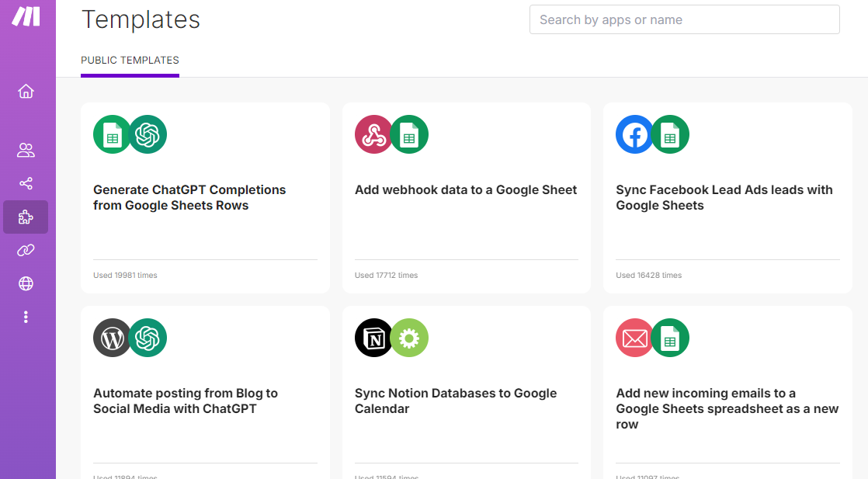Open Generate ChatGPT Completions from Google Sheets Rows

click(189, 197)
